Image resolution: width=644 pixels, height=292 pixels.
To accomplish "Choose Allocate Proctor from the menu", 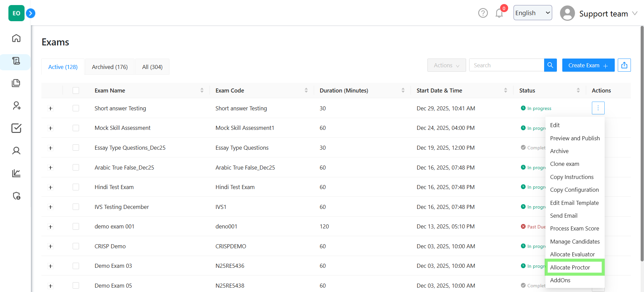I will [x=570, y=267].
